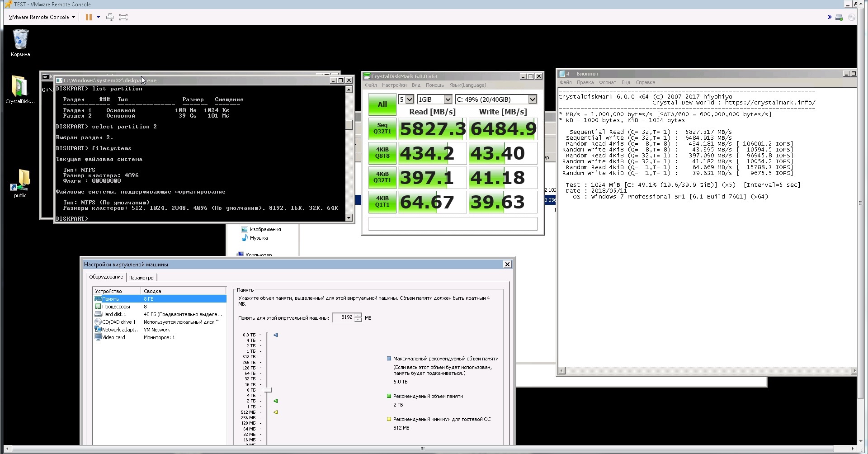Click the background cmd window title icon
The image size is (868, 454).
[46, 77]
